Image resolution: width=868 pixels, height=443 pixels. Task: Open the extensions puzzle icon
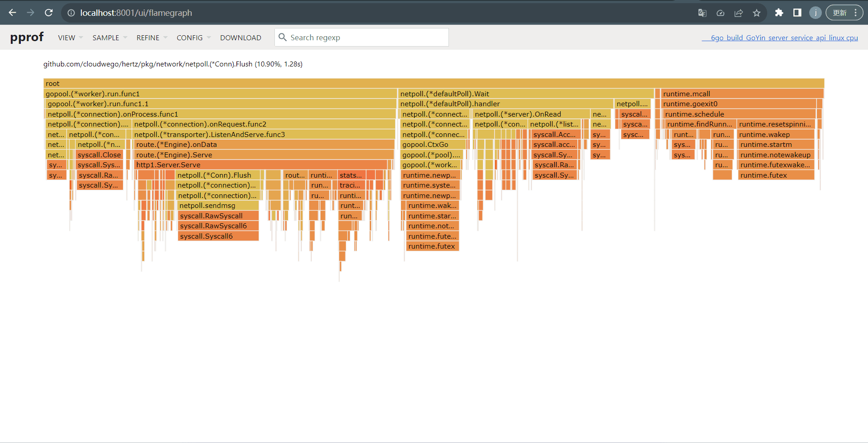click(779, 13)
